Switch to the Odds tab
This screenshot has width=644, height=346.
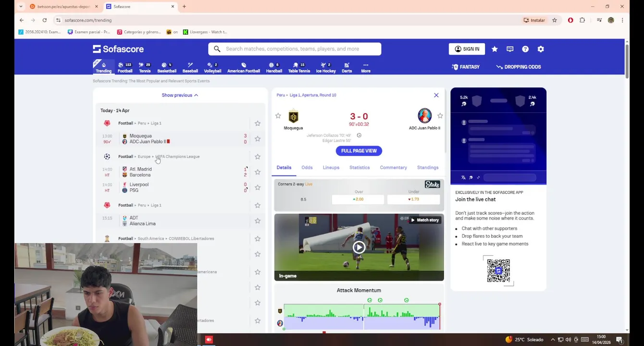tap(307, 168)
